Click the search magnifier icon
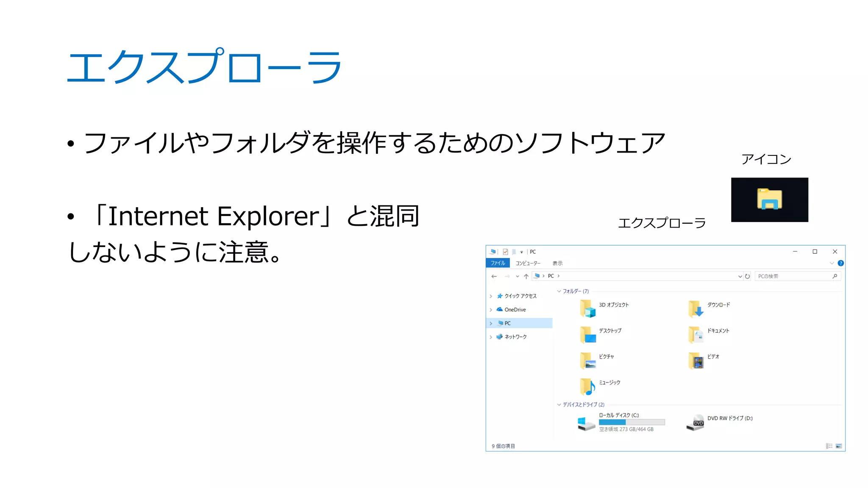The image size is (868, 488). [835, 276]
